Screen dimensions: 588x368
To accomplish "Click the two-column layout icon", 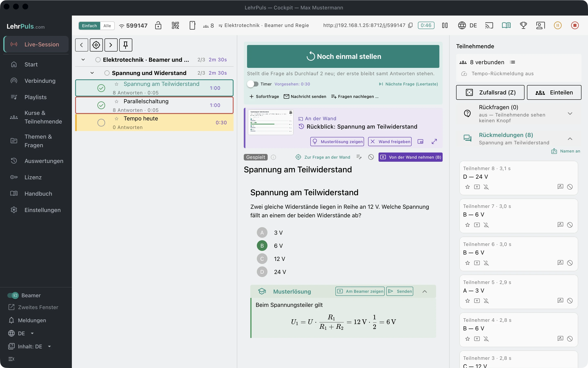I will [x=445, y=25].
